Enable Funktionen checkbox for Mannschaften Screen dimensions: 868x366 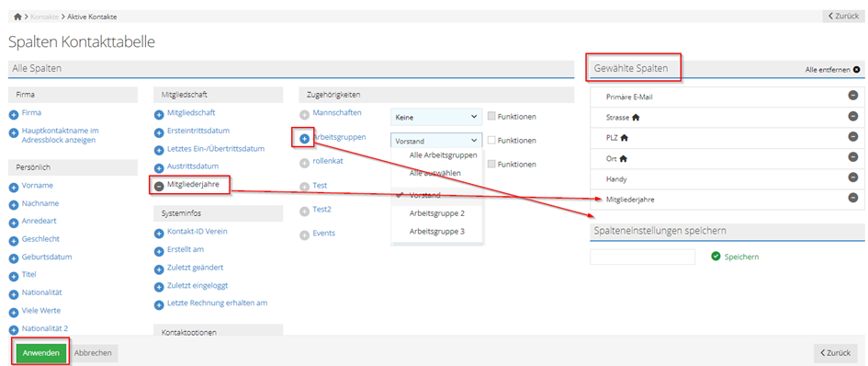(491, 117)
